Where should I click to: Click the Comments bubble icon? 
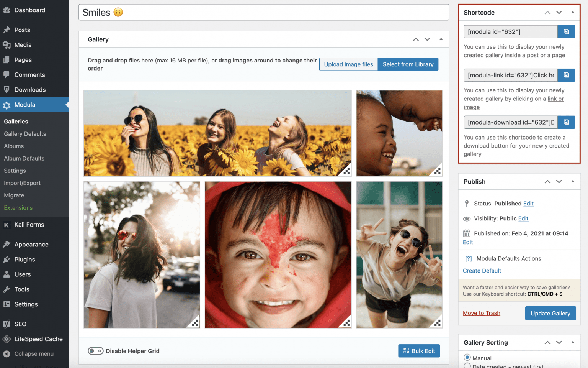click(x=7, y=75)
